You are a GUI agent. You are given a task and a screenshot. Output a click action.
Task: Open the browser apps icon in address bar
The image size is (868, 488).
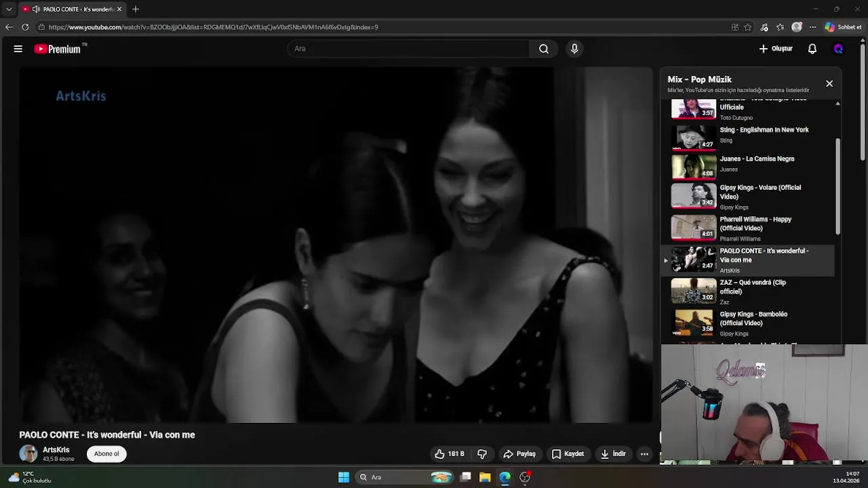[x=734, y=27]
